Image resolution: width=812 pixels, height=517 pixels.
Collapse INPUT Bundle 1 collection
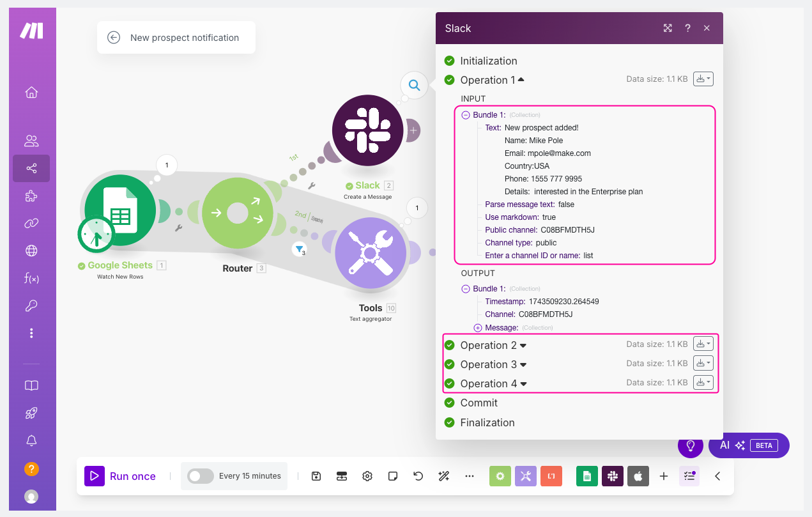(466, 115)
